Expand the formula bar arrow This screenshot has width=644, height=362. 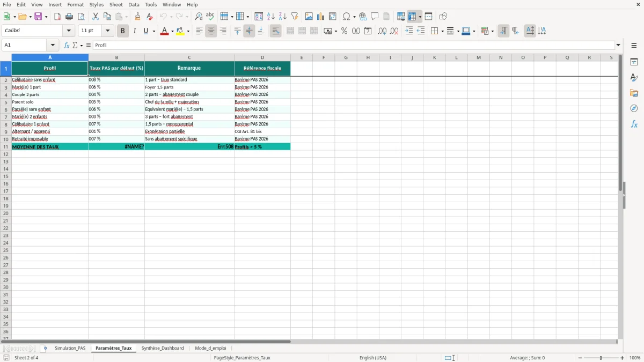click(618, 45)
